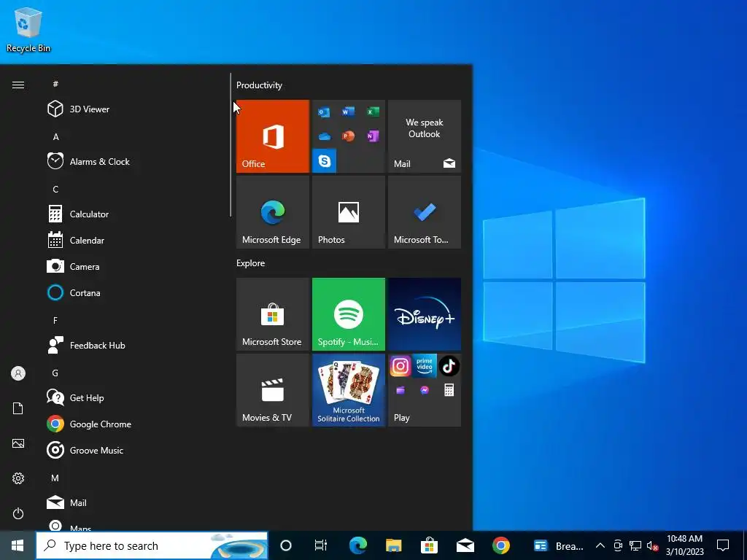Open PowerPoint icon in Office apps tile
This screenshot has height=560, width=747.
(348, 136)
